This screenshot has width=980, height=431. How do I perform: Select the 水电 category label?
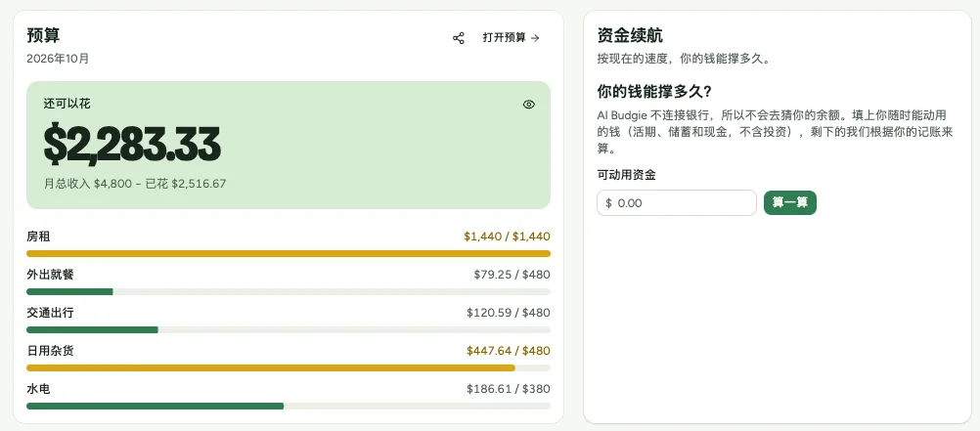click(x=38, y=389)
